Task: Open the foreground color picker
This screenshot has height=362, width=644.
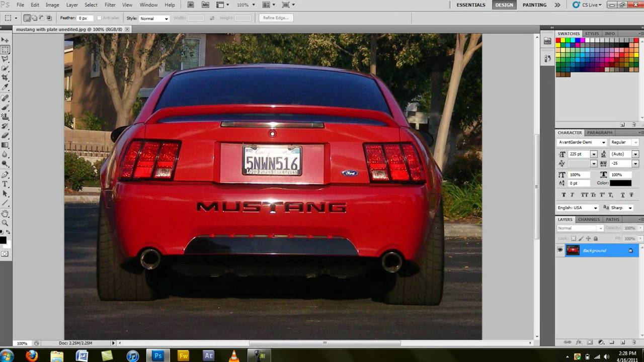Action: coord(3,240)
